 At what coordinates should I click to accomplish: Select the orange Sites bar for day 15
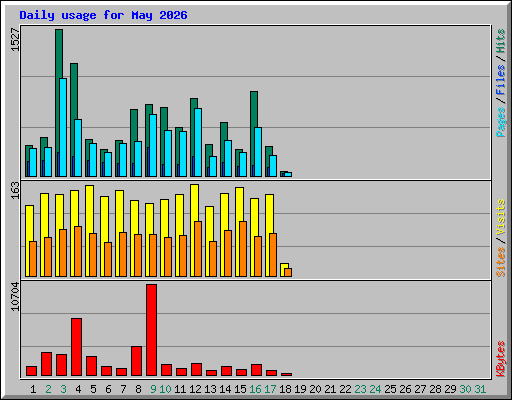point(243,249)
